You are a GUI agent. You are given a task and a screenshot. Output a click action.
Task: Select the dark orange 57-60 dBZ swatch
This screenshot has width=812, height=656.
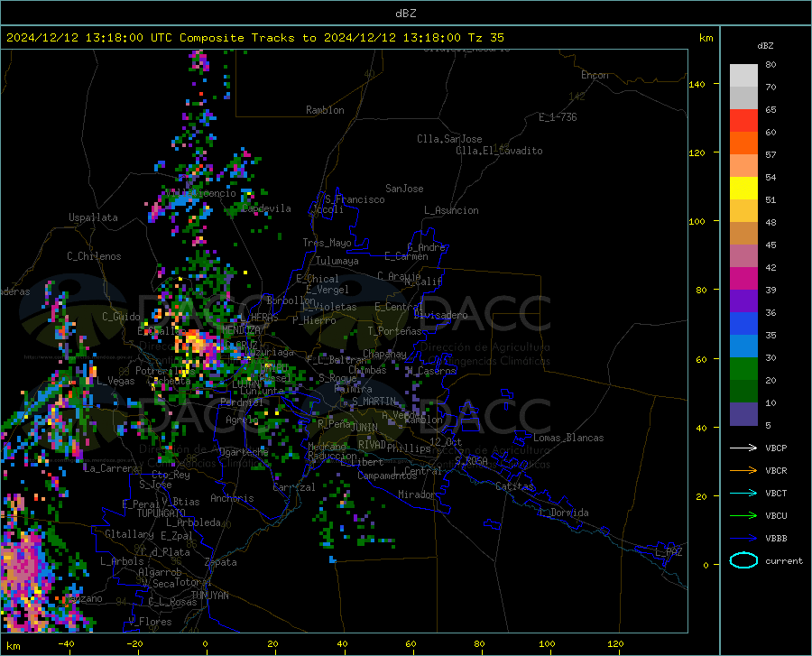[x=743, y=143]
